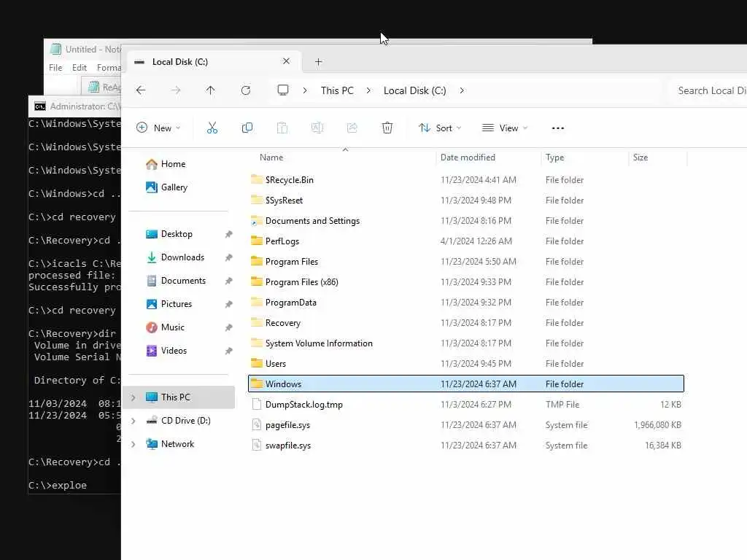
Task: Click the Search Local Disk field
Action: click(x=709, y=90)
